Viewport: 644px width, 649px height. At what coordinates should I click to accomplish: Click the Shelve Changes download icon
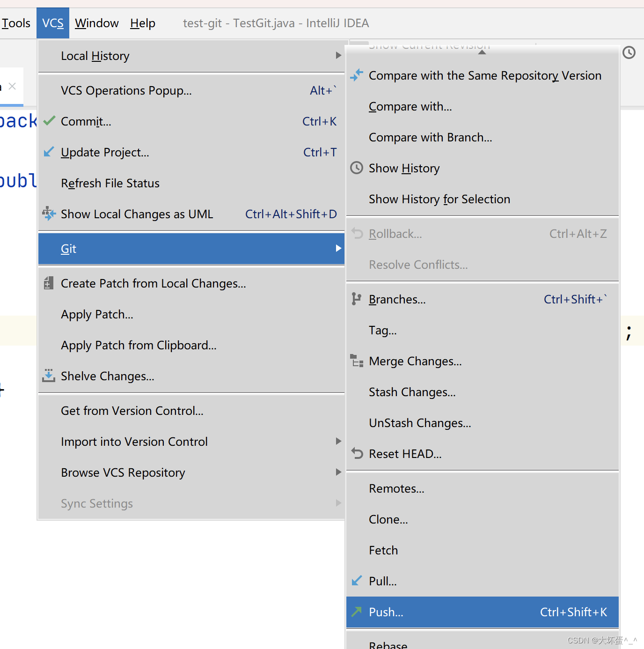tap(49, 376)
